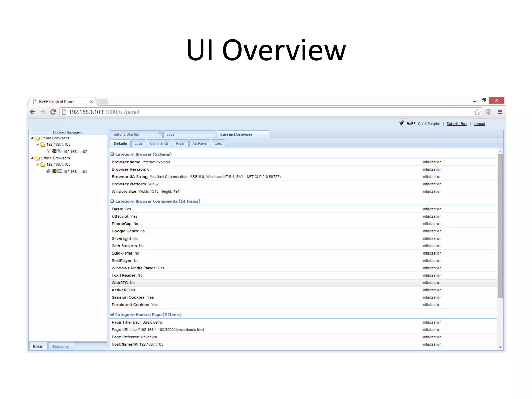Open the Logs sub-tab beside Details

[138, 143]
